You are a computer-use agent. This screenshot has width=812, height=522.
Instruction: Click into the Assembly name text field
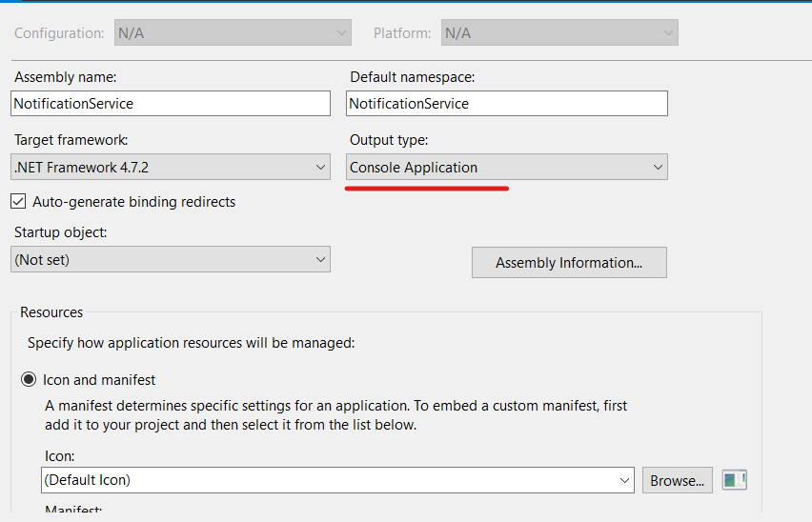171,104
